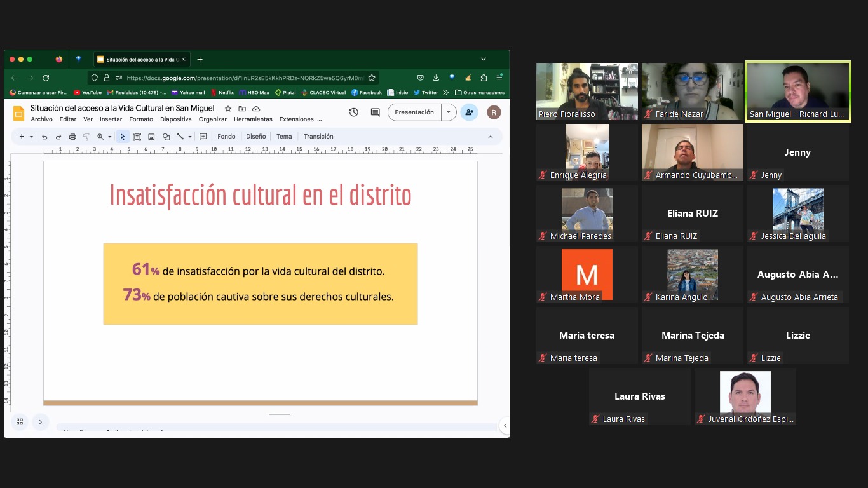Collapse the toolbar with the chevron
The height and width of the screenshot is (488, 868).
coord(490,137)
